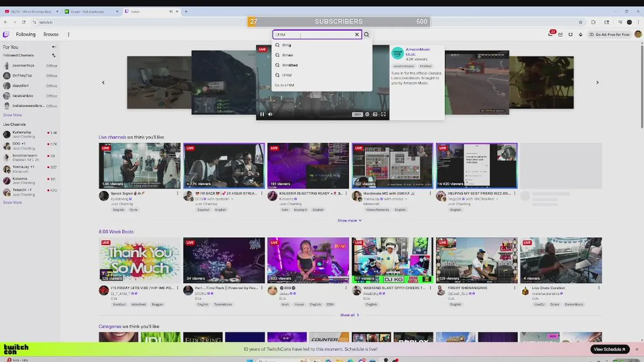Viewport: 644px width, 362px height.
Task: Select the 'lfrmg' search suggestion
Action: (322, 45)
